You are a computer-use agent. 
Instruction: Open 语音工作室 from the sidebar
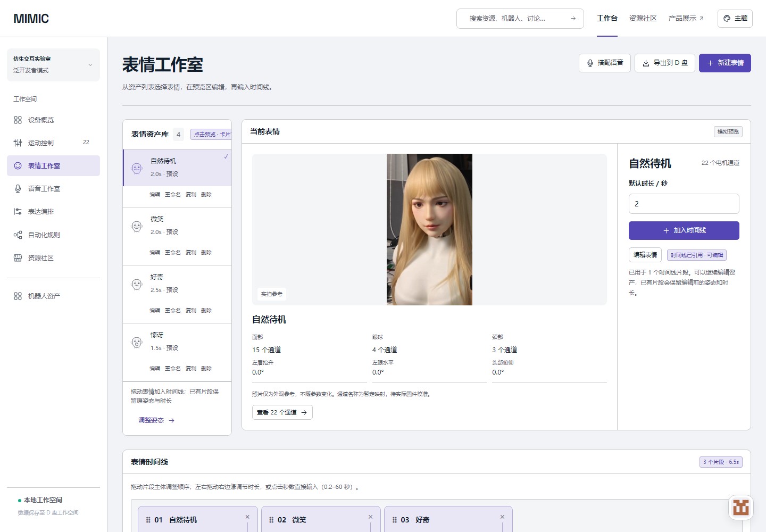[x=53, y=188]
